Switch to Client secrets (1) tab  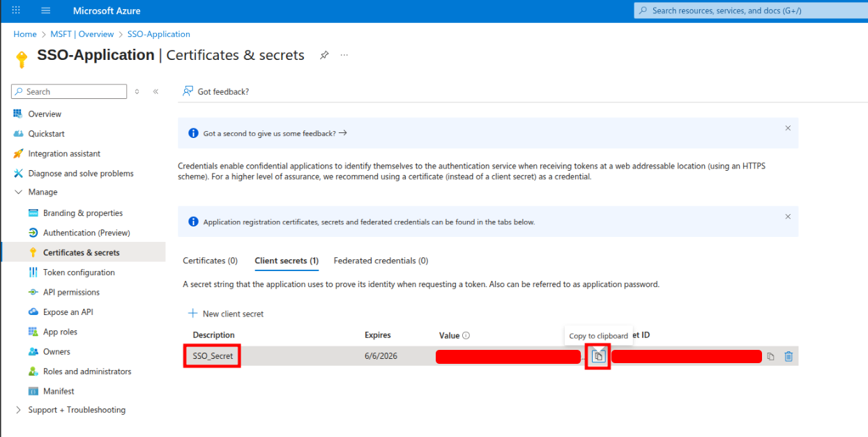(287, 261)
